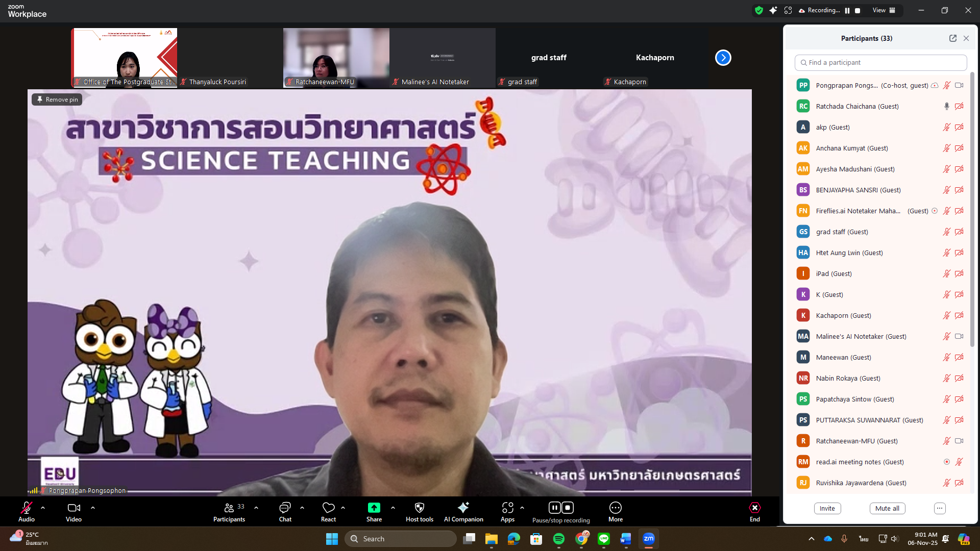Click the More ellipsis icon

[615, 508]
